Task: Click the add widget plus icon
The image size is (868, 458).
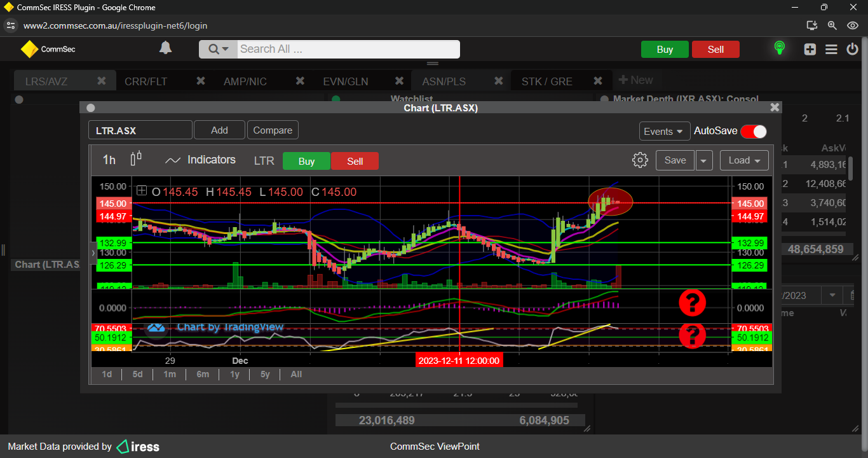Action: [810, 49]
